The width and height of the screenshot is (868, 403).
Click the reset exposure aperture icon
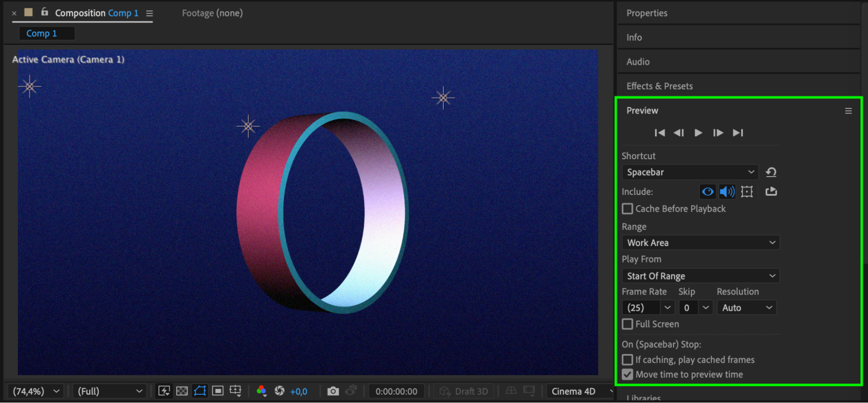pos(280,391)
